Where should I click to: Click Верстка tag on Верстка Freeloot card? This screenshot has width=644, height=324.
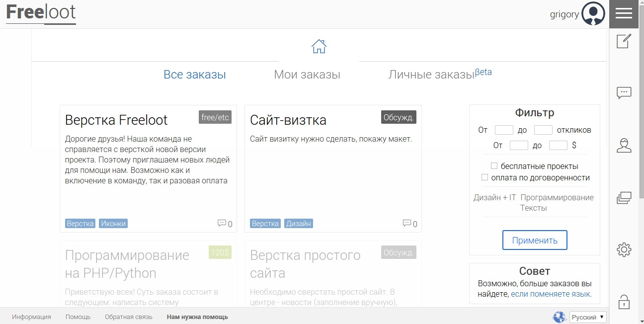[x=80, y=224]
